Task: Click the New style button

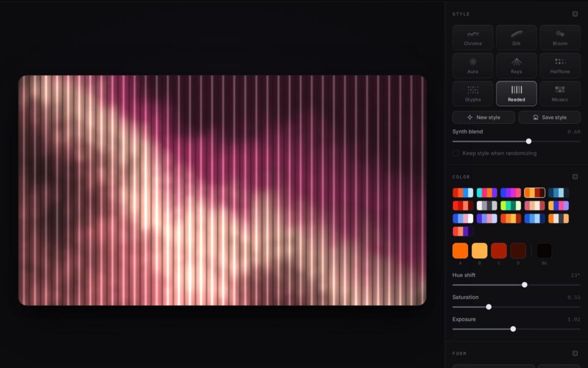Action: (x=483, y=117)
